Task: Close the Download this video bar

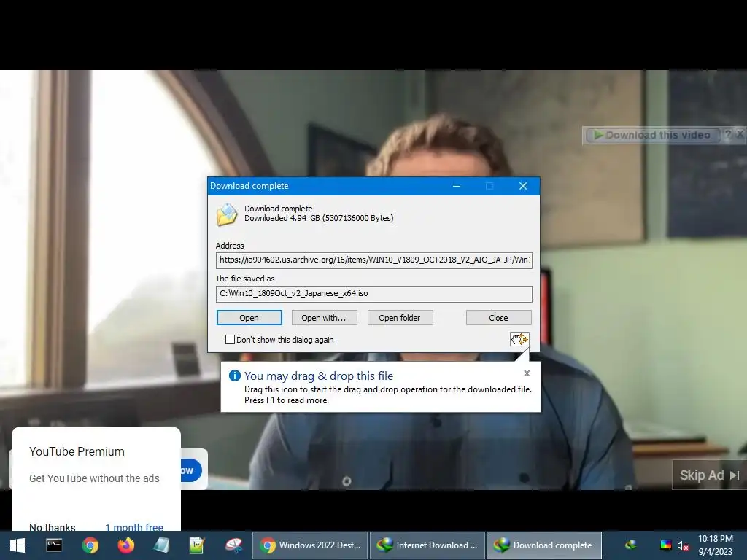Action: 740,135
